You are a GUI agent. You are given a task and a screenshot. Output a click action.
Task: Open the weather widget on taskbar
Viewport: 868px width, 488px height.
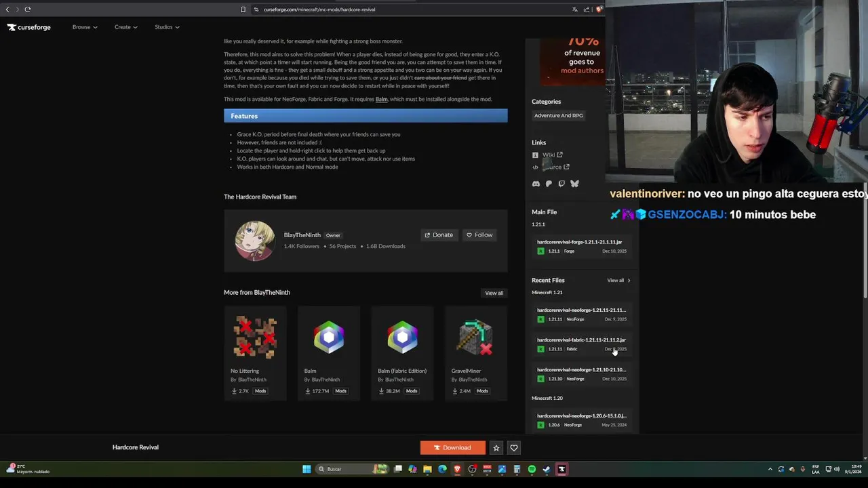tap(28, 469)
